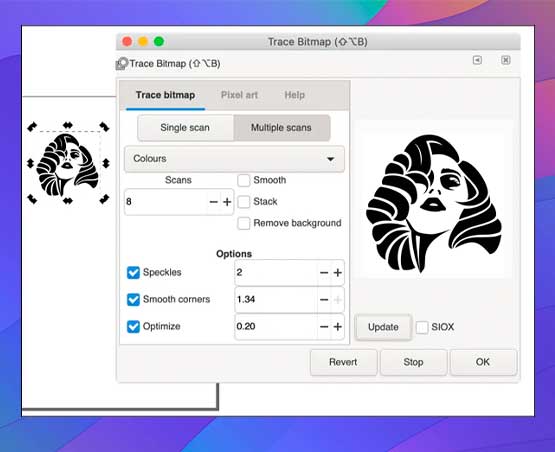Enable the Smooth checkbox

pyautogui.click(x=244, y=180)
